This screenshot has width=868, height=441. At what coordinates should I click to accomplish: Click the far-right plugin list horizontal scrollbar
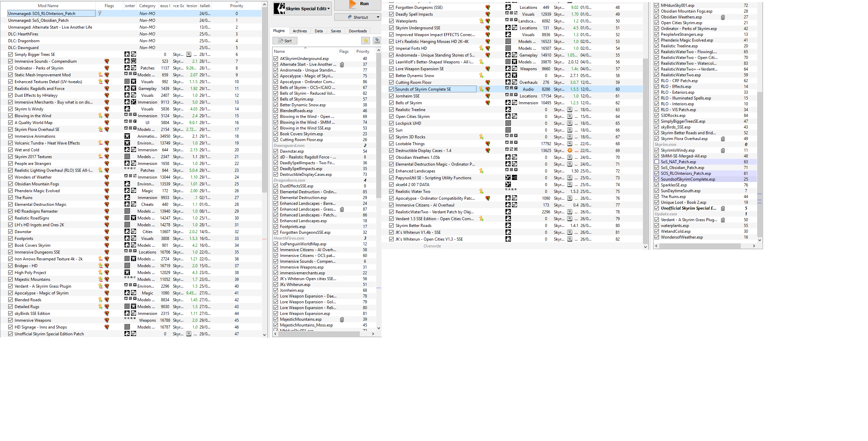[700, 246]
